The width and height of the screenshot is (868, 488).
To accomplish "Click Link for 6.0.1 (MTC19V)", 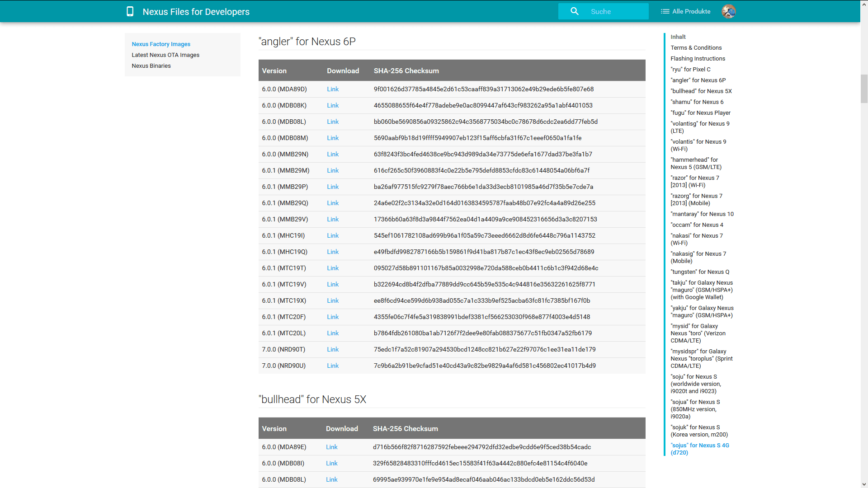I will pos(333,285).
